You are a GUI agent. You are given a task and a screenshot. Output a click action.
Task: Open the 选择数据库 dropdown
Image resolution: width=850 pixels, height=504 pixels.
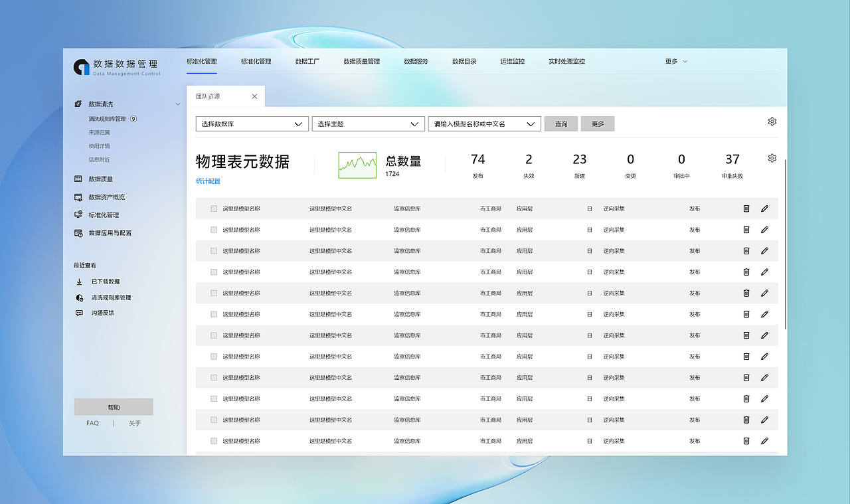pos(252,124)
